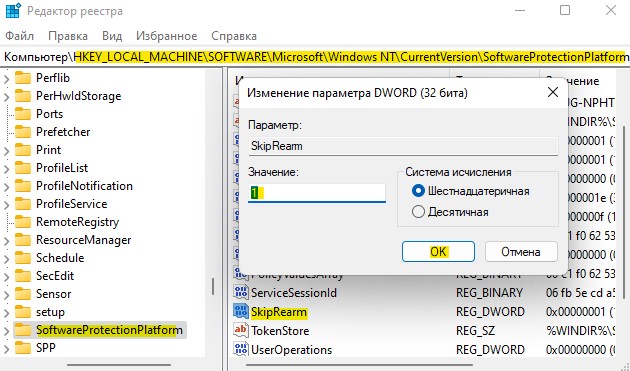Expand the ProfileList tree node
This screenshot has height=371, width=630.
(x=6, y=168)
